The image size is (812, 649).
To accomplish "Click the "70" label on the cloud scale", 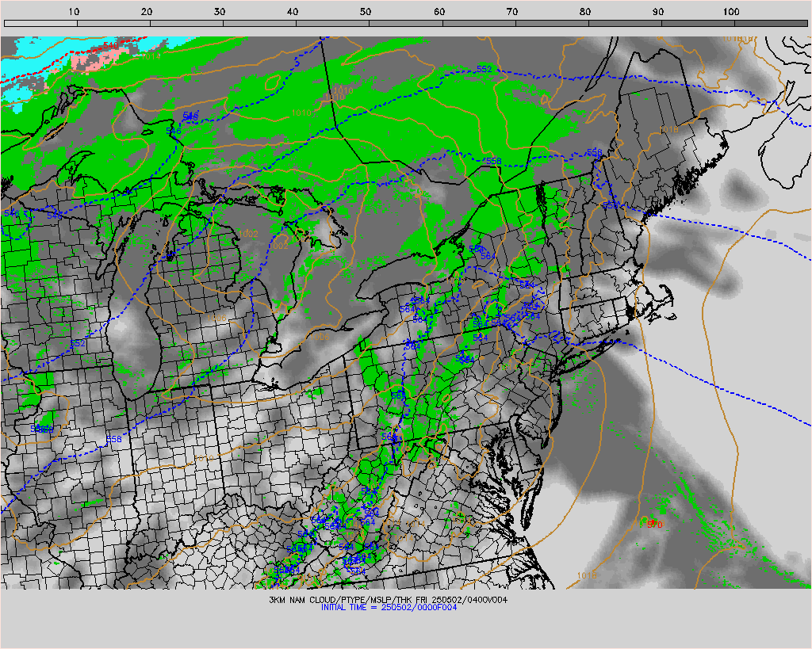I will pos(512,11).
